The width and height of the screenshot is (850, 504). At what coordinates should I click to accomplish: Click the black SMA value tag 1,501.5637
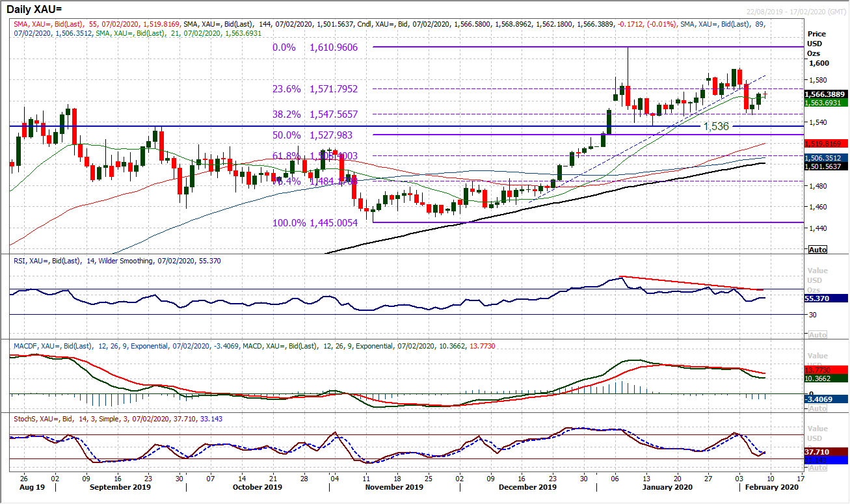pos(825,165)
